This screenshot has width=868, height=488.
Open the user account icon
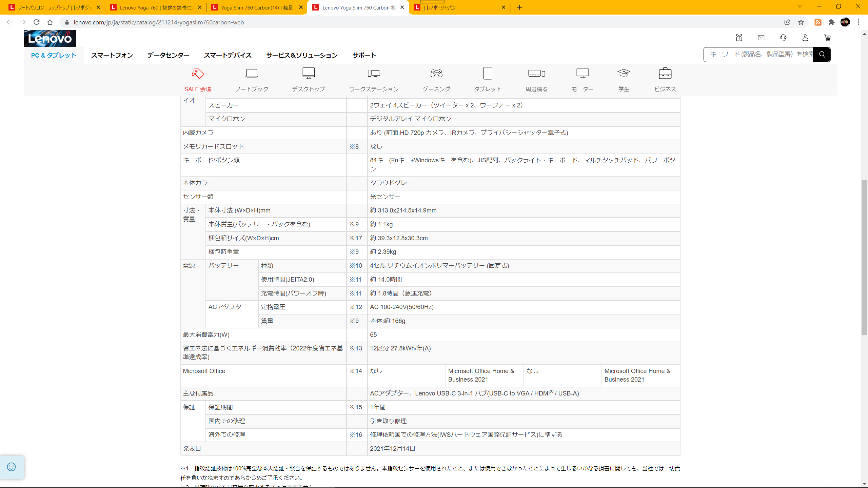pyautogui.click(x=805, y=38)
